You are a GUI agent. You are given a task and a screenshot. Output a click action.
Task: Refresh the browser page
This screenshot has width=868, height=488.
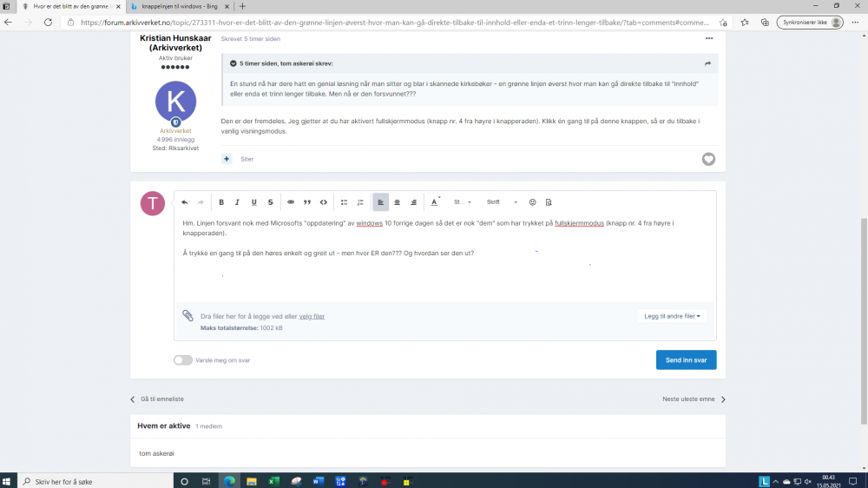click(x=48, y=23)
